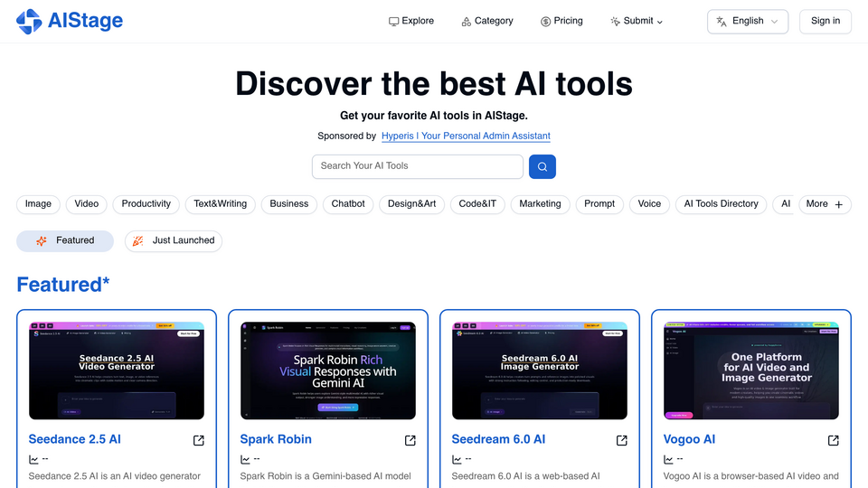Click the AIStage brand name text
The width and height of the screenshot is (868, 488).
(85, 21)
